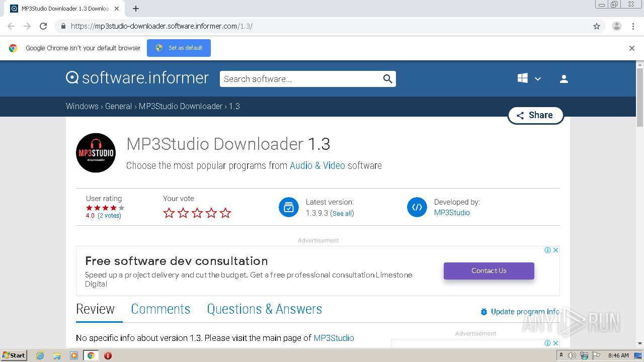Click the 8:46 AM system clock
This screenshot has width=644, height=362.
pyautogui.click(x=618, y=355)
